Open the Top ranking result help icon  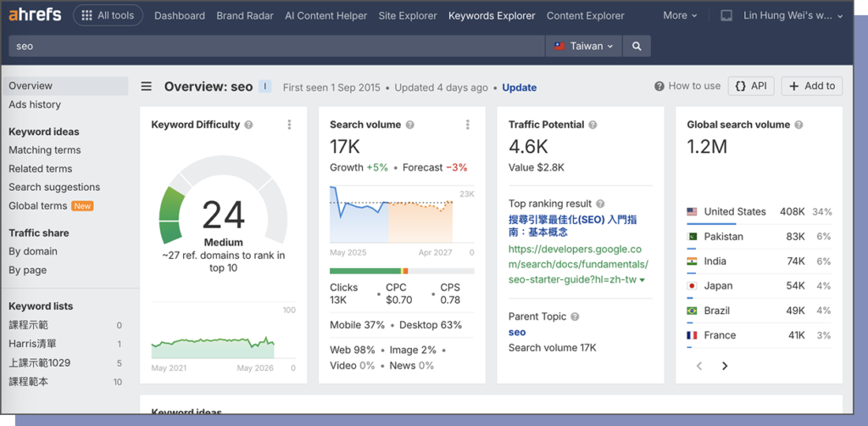600,204
